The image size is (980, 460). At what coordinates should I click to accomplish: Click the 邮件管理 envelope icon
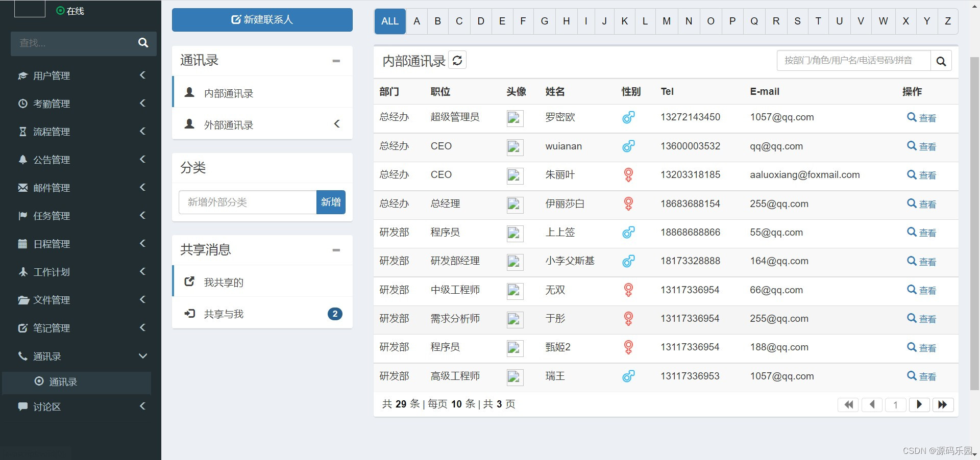pos(22,188)
